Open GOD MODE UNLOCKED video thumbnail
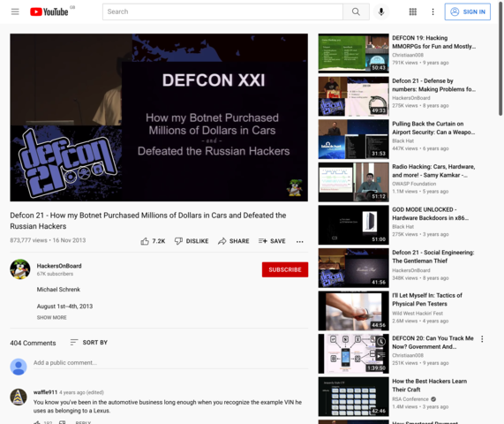The image size is (504, 424). [353, 225]
